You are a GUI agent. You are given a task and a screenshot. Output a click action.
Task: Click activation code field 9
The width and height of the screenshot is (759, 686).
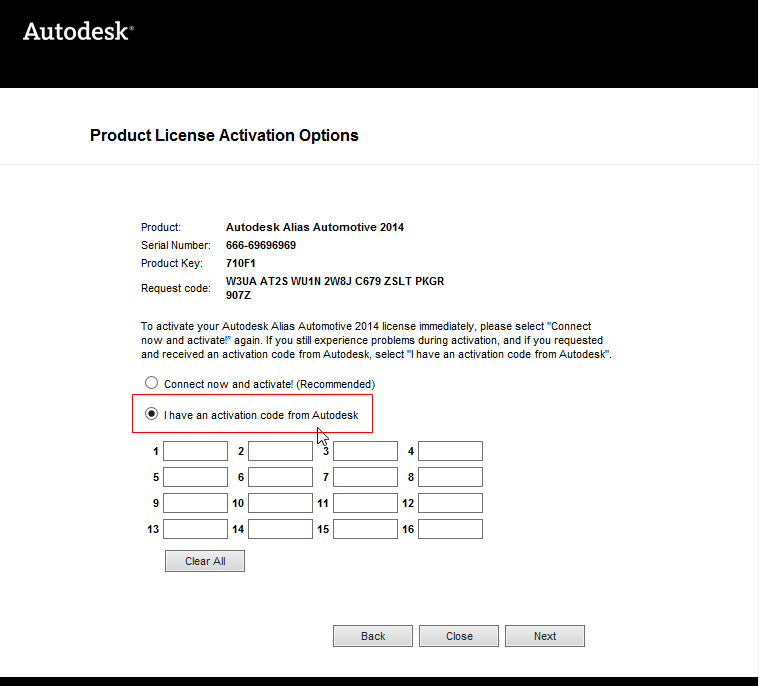tap(196, 503)
